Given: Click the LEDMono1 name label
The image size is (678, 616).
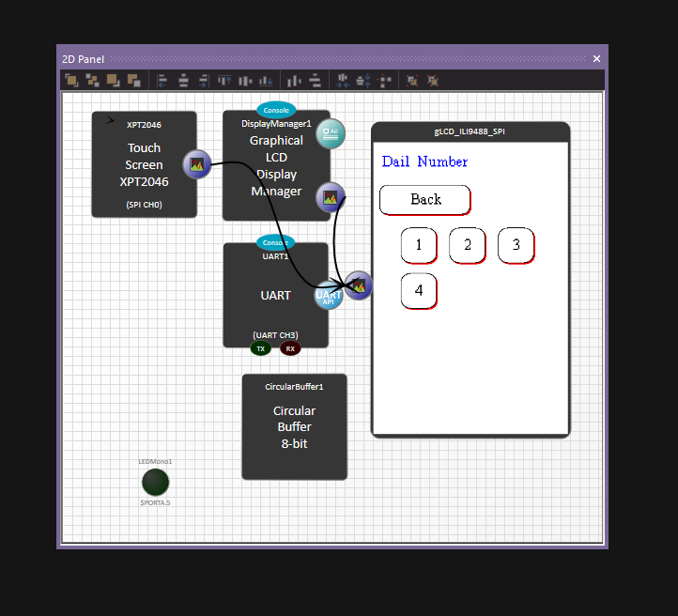Looking at the screenshot, I should point(155,462).
